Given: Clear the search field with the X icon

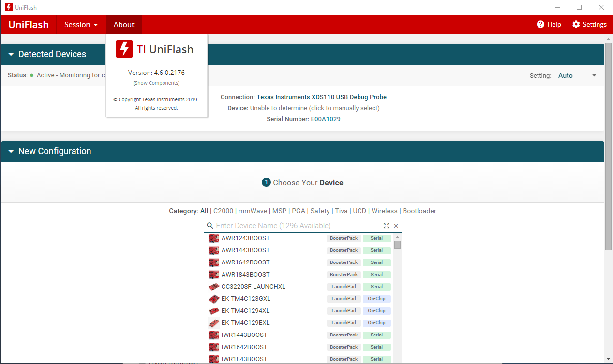Looking at the screenshot, I should [x=396, y=225].
